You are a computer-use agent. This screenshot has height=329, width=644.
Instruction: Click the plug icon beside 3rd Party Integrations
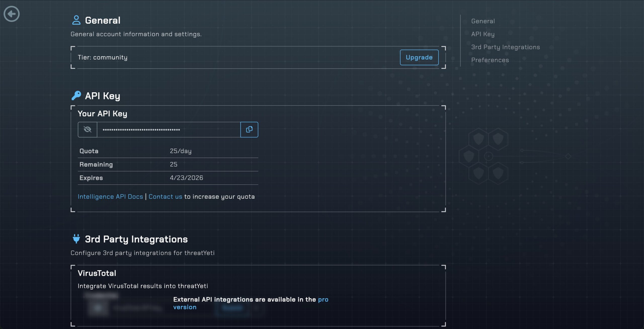pyautogui.click(x=76, y=239)
